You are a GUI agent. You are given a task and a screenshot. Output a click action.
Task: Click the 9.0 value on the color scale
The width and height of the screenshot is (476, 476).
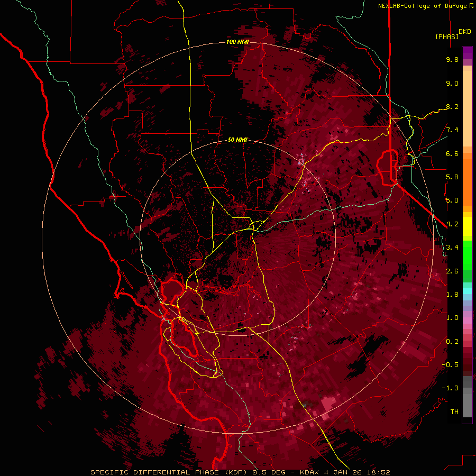452,83
